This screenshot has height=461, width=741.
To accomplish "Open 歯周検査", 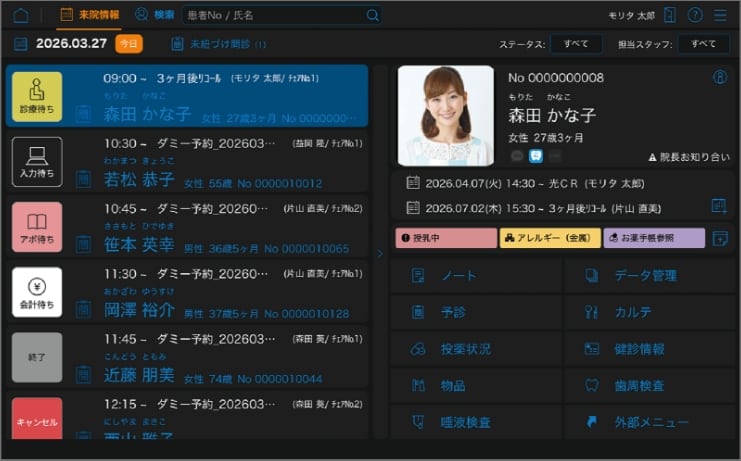I will click(650, 386).
